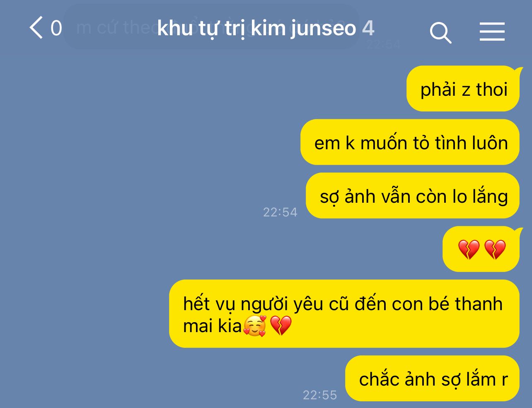Select the 'phải z thoi' message bubble

pos(463,89)
